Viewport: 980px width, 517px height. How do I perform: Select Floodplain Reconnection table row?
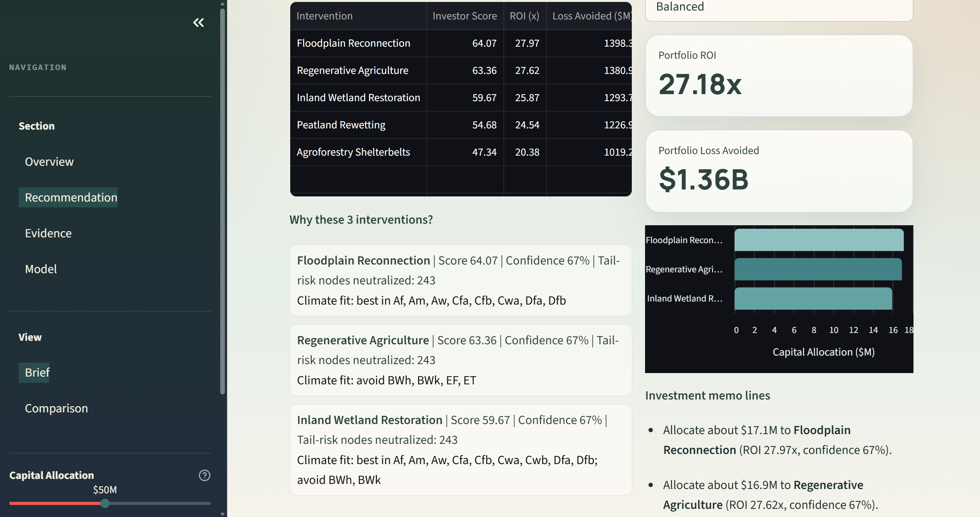tap(353, 43)
